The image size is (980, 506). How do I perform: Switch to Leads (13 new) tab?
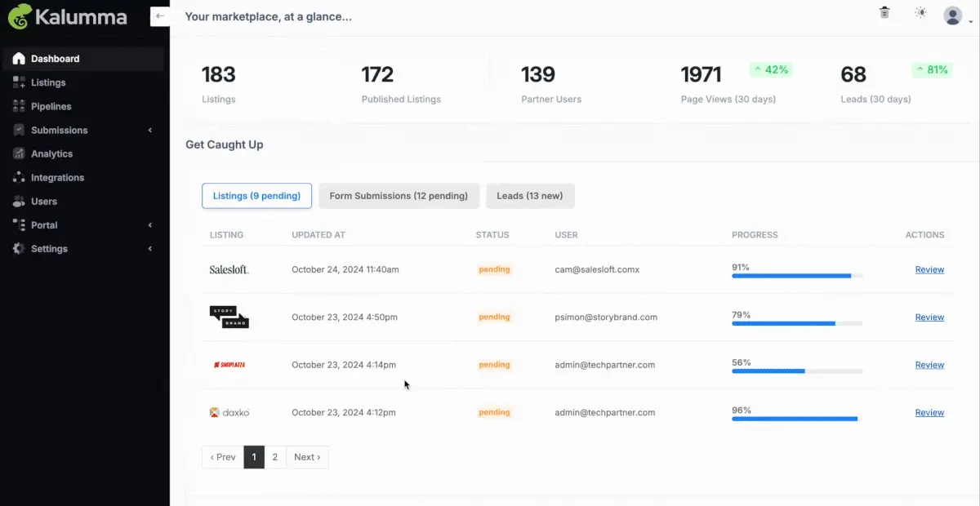pyautogui.click(x=530, y=196)
